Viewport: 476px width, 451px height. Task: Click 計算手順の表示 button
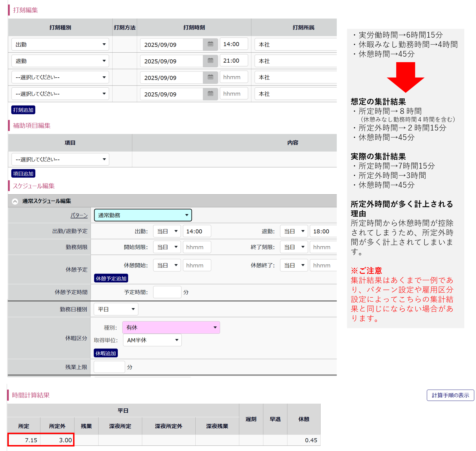(x=450, y=395)
